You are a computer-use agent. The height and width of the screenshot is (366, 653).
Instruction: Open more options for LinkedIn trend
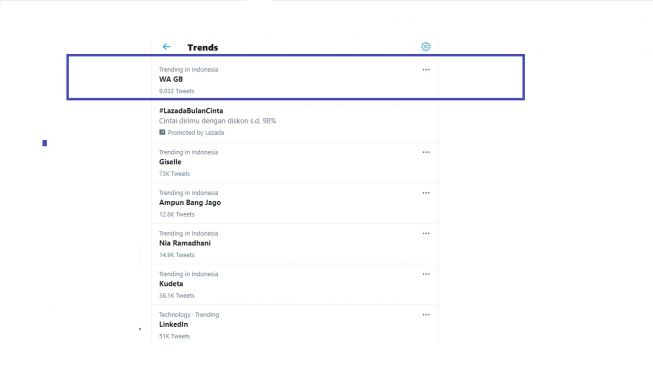coord(426,315)
